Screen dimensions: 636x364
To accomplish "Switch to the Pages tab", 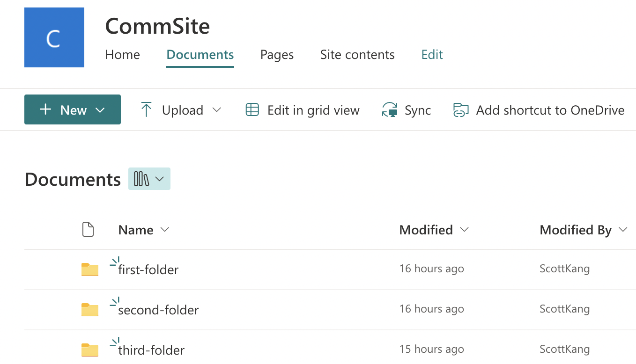I will coord(277,55).
